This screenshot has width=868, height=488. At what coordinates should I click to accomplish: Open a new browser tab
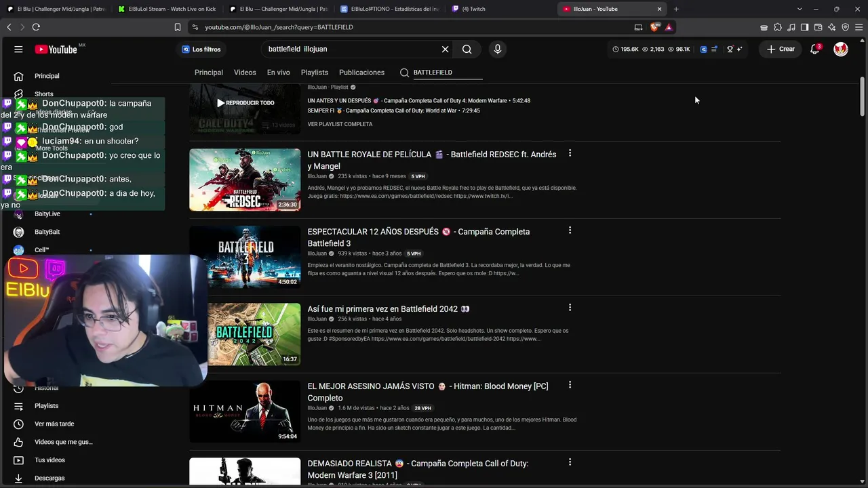click(676, 9)
